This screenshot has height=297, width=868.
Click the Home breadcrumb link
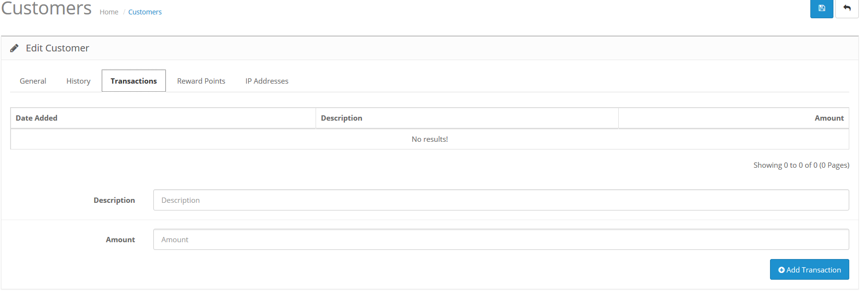[109, 12]
